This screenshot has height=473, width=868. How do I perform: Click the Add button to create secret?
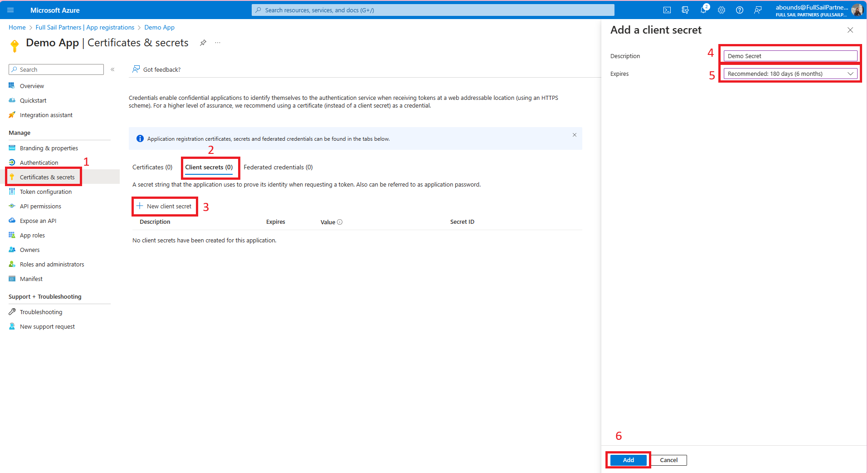[628, 460]
